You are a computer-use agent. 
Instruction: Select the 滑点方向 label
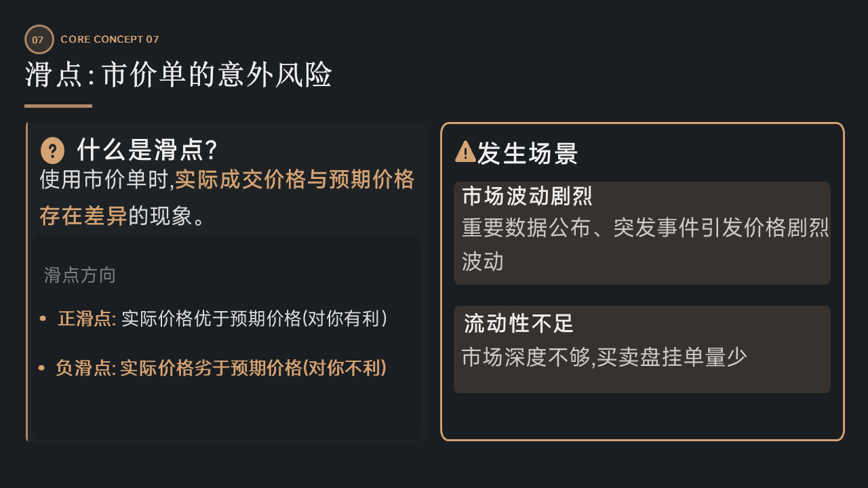pyautogui.click(x=80, y=275)
